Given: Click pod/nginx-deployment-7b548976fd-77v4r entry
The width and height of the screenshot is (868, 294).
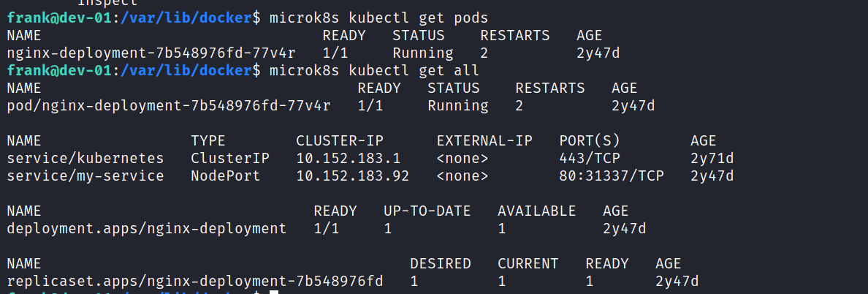Looking at the screenshot, I should (x=169, y=105).
